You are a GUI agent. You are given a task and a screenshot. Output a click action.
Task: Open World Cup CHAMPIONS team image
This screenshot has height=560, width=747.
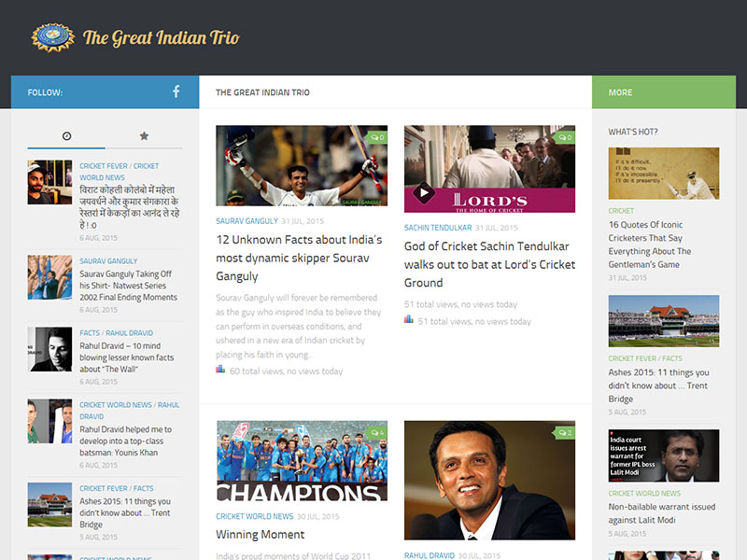(x=302, y=461)
